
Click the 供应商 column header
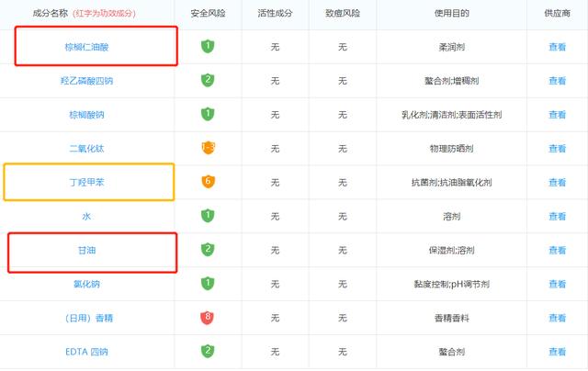(x=558, y=13)
